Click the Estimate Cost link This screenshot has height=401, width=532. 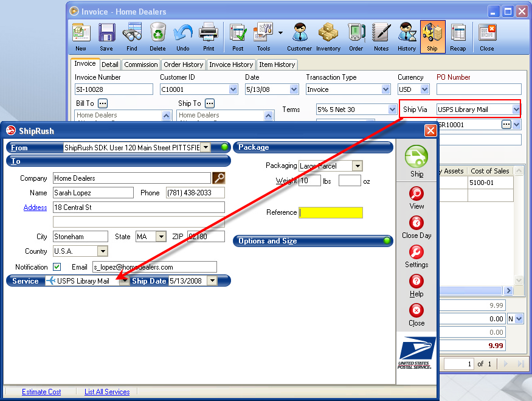pos(41,392)
